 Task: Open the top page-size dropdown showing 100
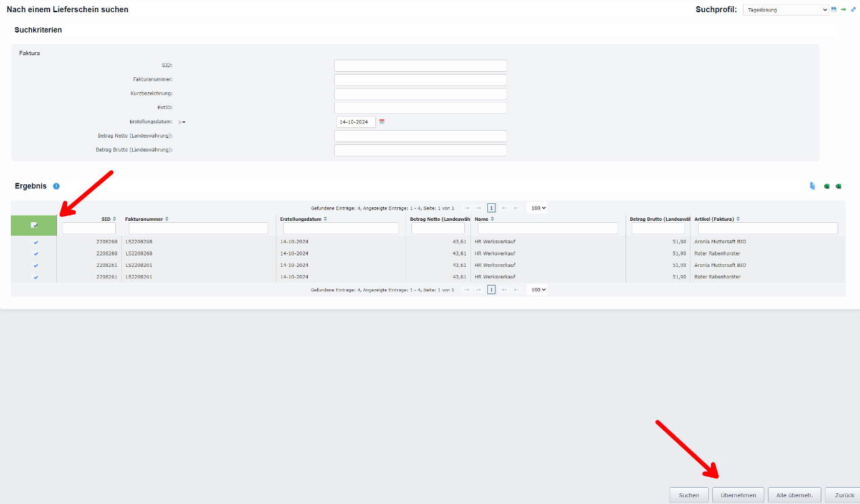click(538, 208)
